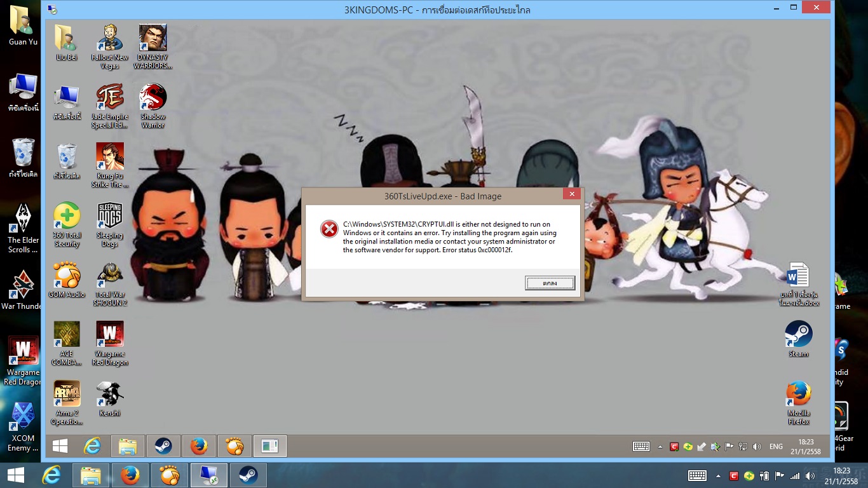Switch to Steam on the remote taskbar
The width and height of the screenshot is (868, 488).
coord(163,446)
